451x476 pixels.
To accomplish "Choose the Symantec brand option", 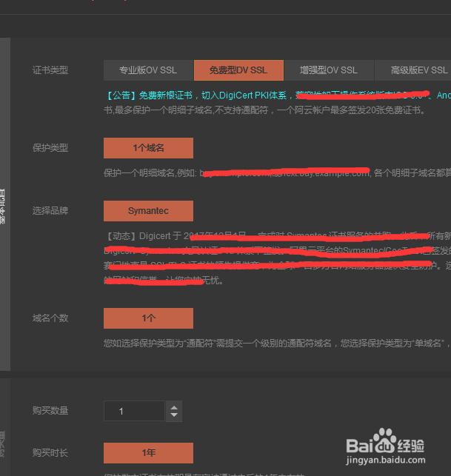I will 148,211.
